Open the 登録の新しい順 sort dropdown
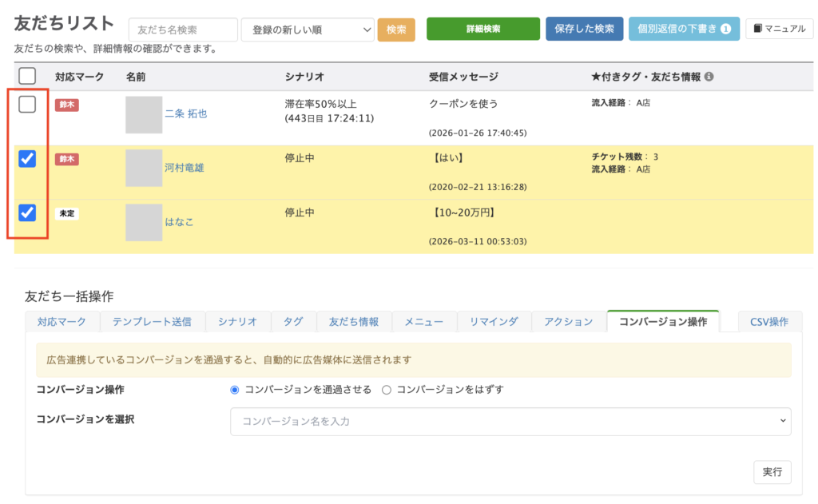 [308, 30]
